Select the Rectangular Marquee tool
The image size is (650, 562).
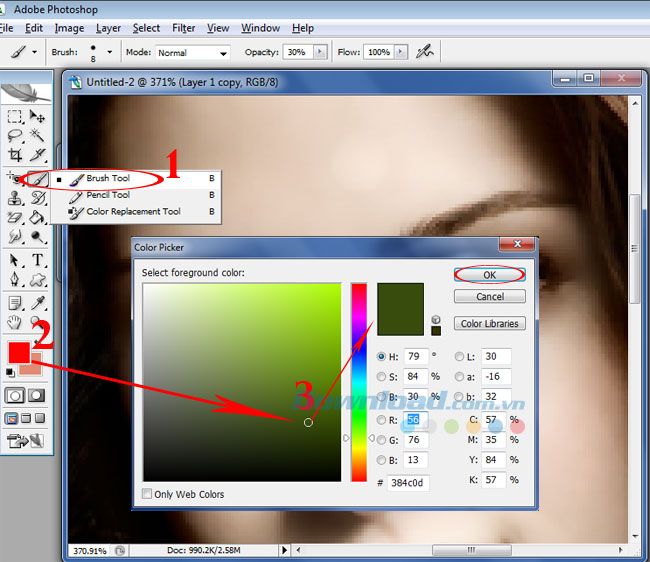pos(15,116)
